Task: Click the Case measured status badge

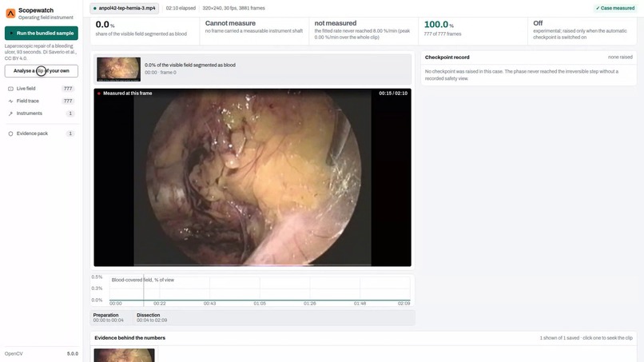Action: (615, 8)
